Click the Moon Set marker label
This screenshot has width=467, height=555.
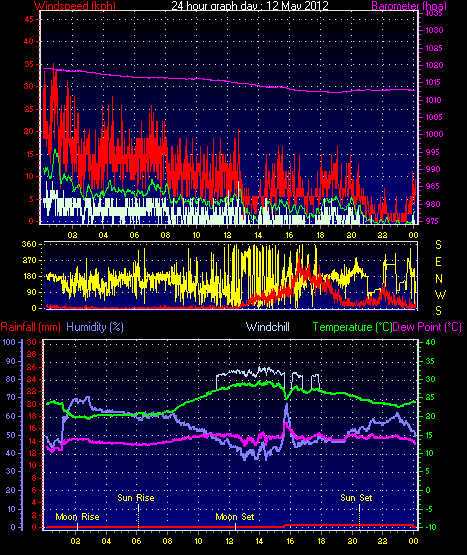(x=235, y=517)
